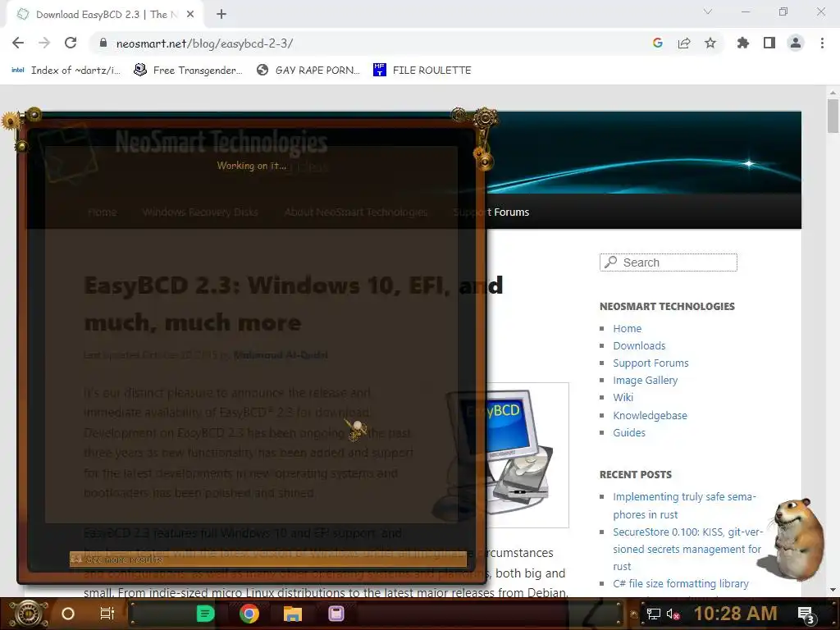Reload the current page
The image size is (840, 630).
click(x=71, y=43)
